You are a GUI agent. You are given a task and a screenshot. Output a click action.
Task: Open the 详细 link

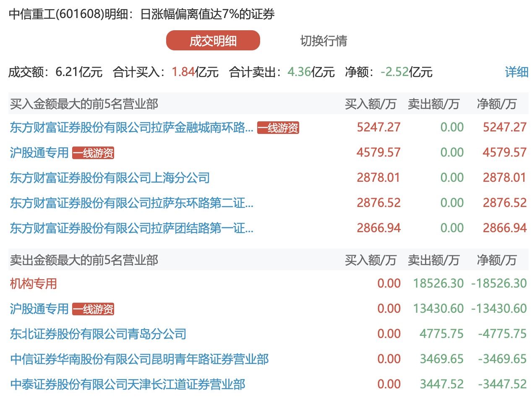516,72
